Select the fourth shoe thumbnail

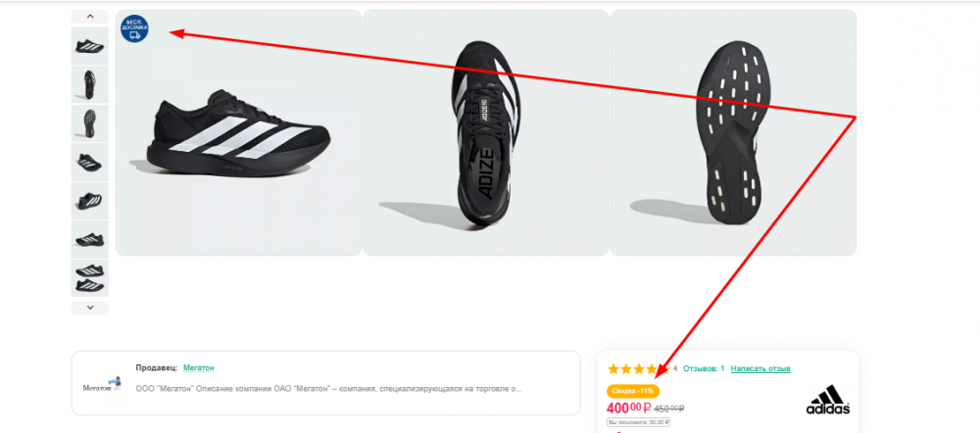click(x=90, y=162)
